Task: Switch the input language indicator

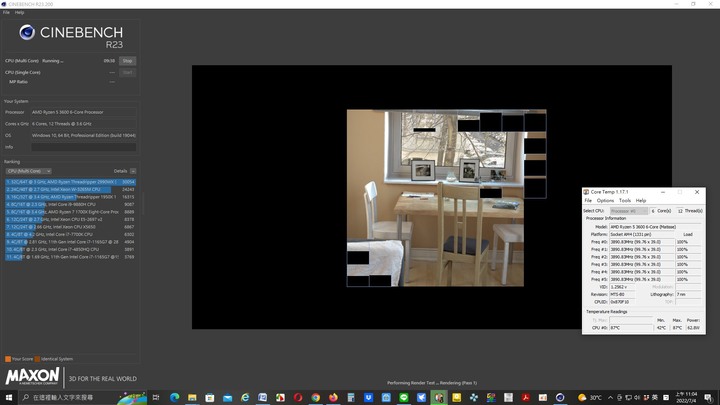Action: tap(655, 397)
